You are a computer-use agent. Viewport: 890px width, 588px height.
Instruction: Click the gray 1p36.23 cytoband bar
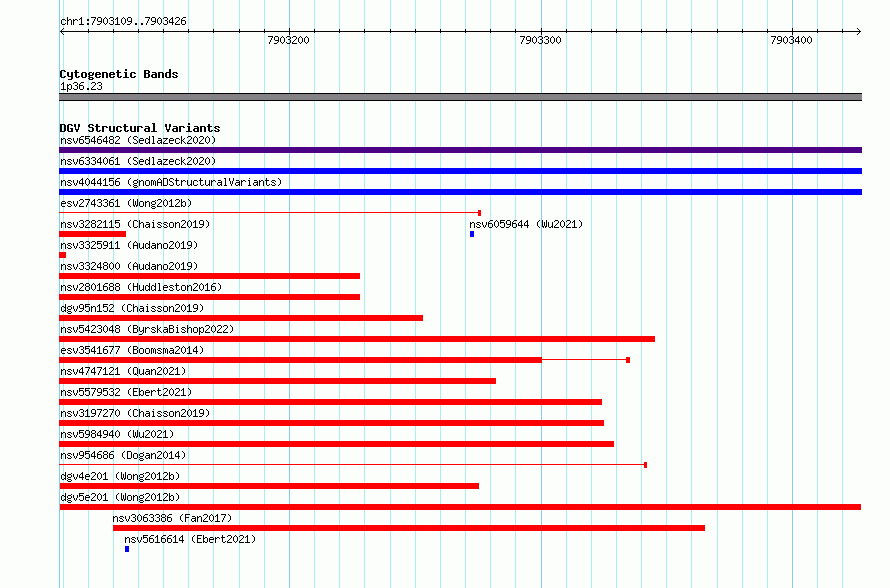tap(460, 97)
